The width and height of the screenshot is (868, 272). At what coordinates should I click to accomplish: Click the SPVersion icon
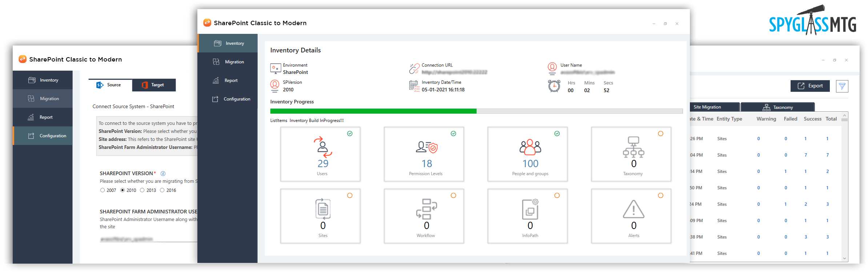275,86
